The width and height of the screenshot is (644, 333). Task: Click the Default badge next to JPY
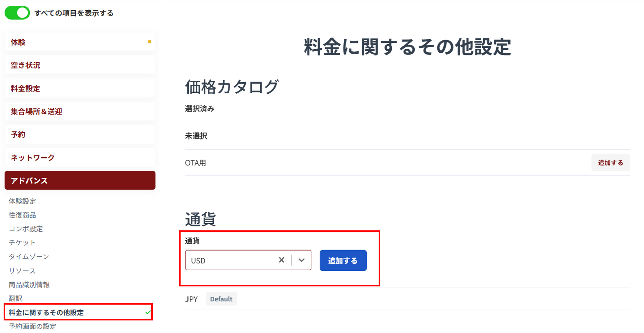click(221, 299)
